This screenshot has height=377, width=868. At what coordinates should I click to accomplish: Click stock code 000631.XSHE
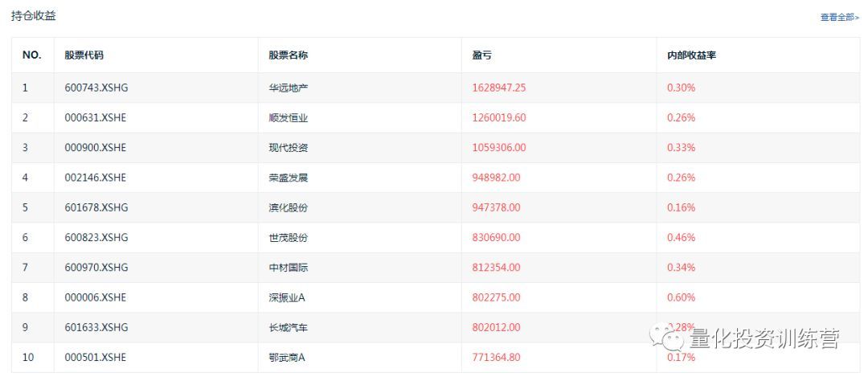[x=96, y=117]
